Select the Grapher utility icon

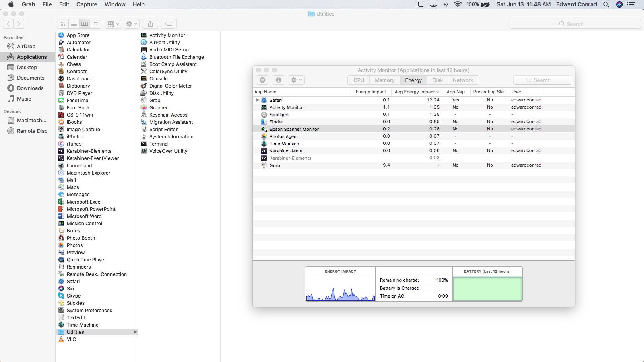144,107
